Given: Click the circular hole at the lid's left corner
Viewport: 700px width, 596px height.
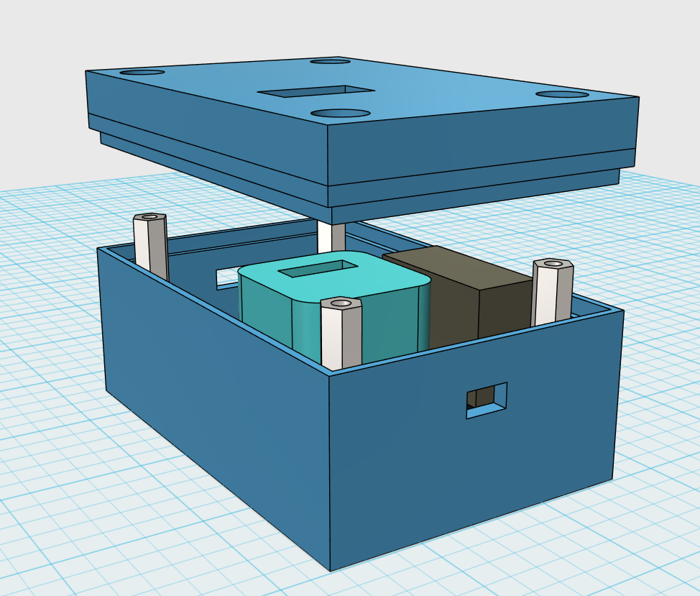Looking at the screenshot, I should tap(143, 72).
